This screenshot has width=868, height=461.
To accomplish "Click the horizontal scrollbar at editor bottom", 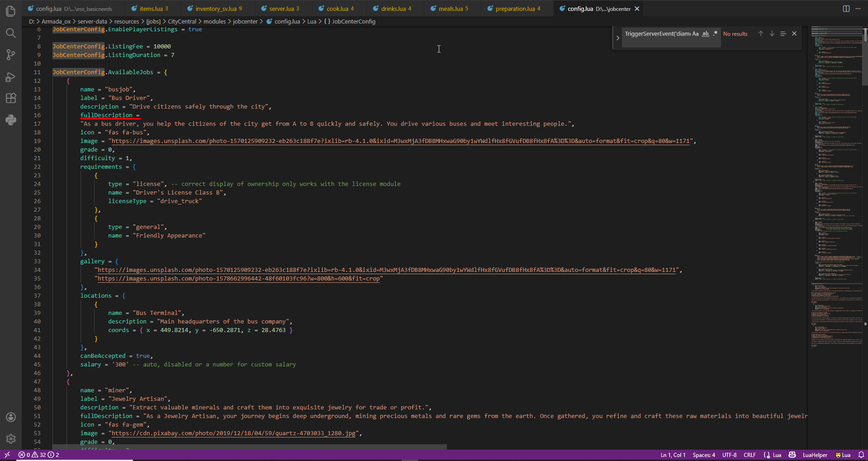I will click(x=250, y=447).
